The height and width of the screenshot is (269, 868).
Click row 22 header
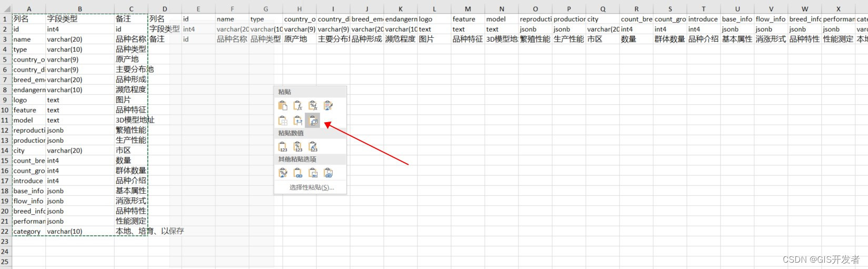point(6,231)
